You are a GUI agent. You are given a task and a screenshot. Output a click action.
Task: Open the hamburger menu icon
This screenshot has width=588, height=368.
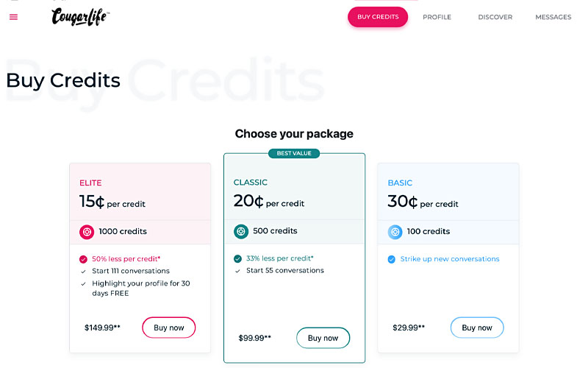(x=13, y=17)
